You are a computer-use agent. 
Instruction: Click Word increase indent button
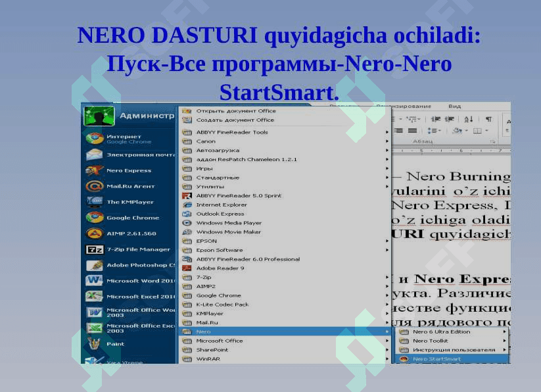pyautogui.click(x=449, y=120)
